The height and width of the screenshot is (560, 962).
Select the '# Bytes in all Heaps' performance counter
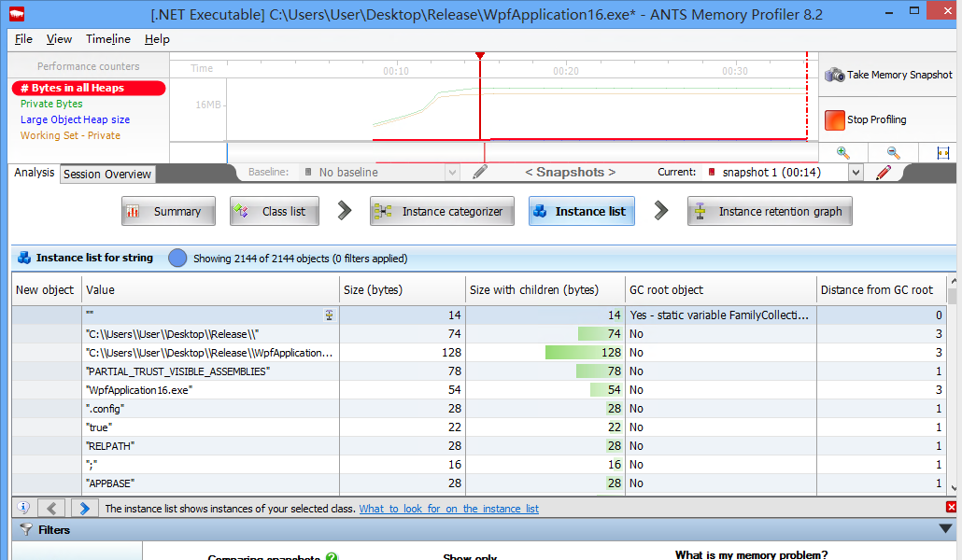pyautogui.click(x=89, y=89)
